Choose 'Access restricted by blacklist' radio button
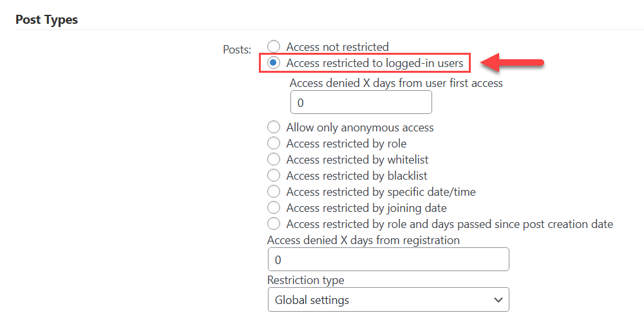 click(x=274, y=176)
